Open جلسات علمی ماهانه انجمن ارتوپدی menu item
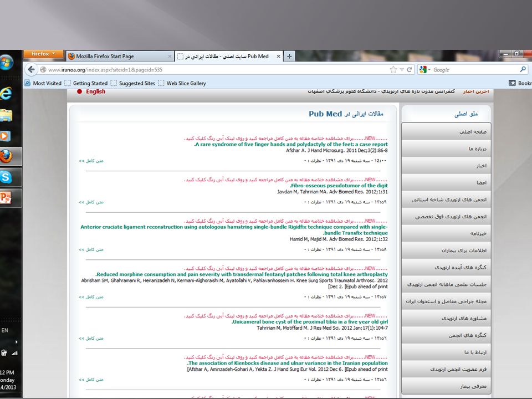Image resolution: width=532 pixels, height=399 pixels. (x=446, y=284)
